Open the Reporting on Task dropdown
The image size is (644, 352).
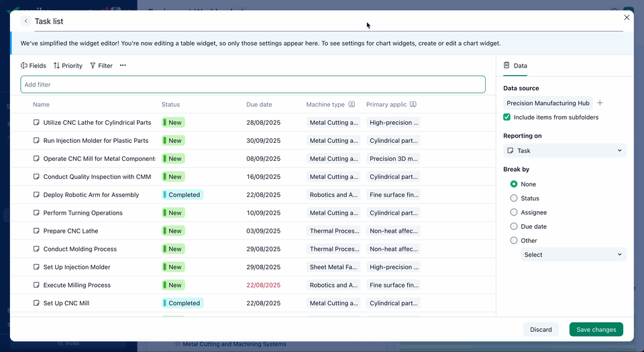[564, 151]
